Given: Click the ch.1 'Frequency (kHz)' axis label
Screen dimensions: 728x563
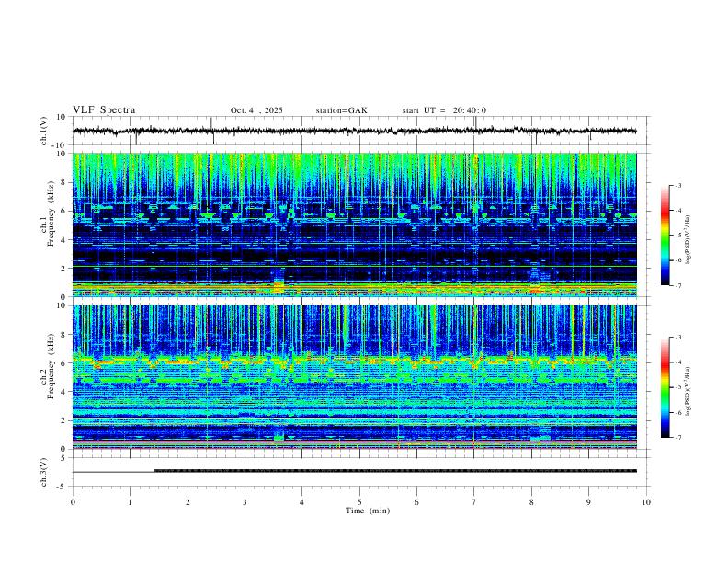Looking at the screenshot, I should click(x=51, y=214).
